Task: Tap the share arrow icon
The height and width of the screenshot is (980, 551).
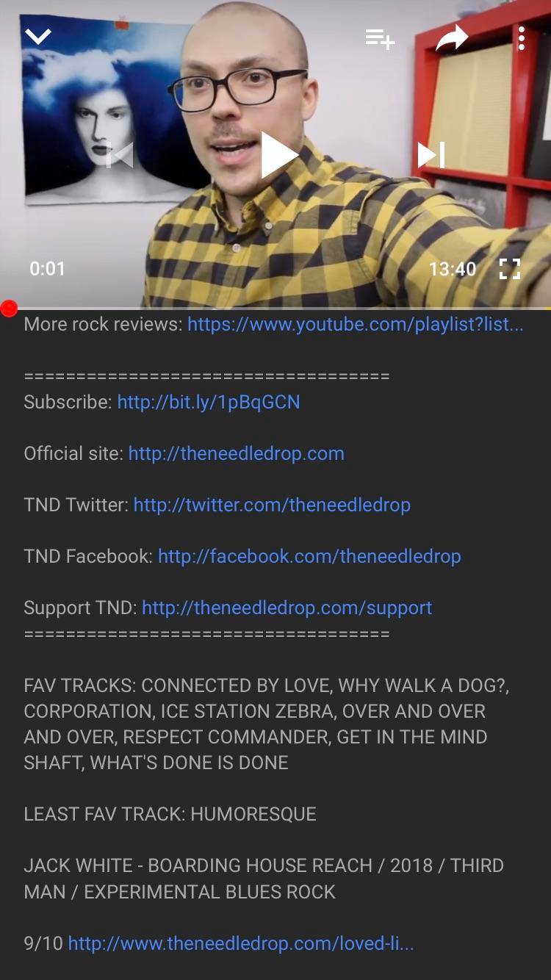Action: pos(451,38)
